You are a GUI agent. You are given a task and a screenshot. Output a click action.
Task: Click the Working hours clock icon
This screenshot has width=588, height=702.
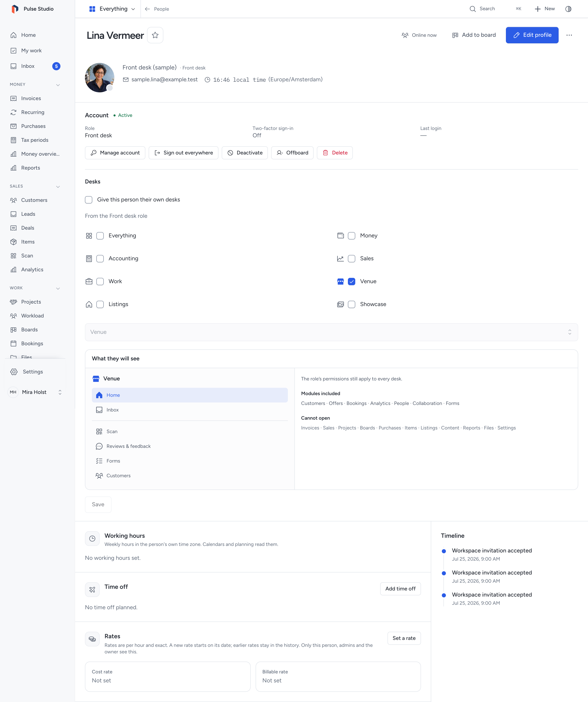(92, 539)
